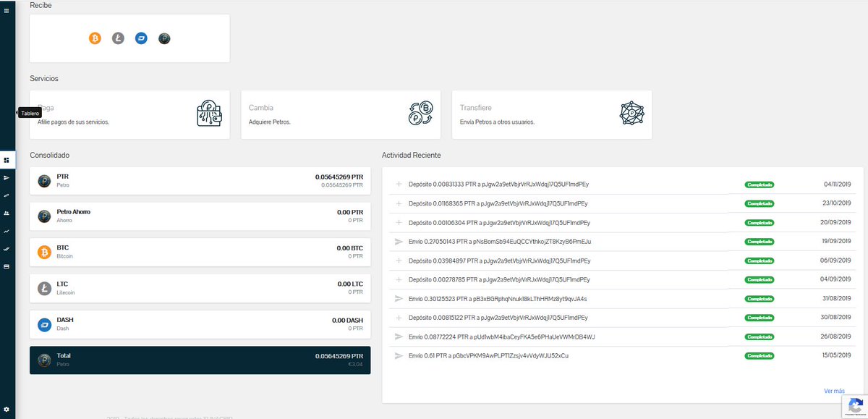
Task: Click the coin icon in Petro Ahorro row
Action: (44, 216)
